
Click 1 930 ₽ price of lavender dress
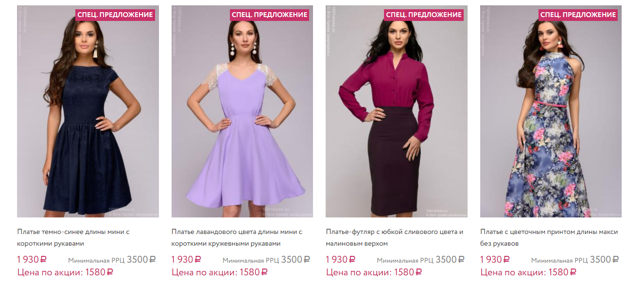coord(186,260)
